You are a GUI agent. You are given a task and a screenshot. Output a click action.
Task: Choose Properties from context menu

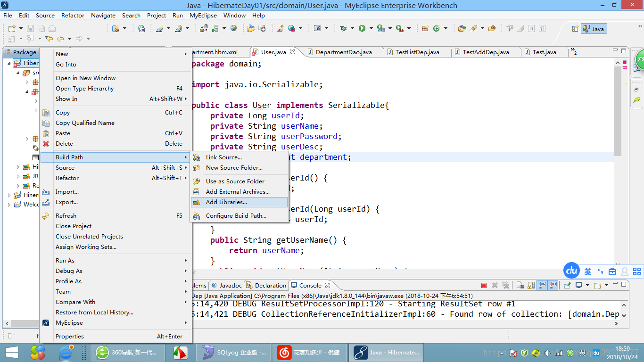[116, 337]
